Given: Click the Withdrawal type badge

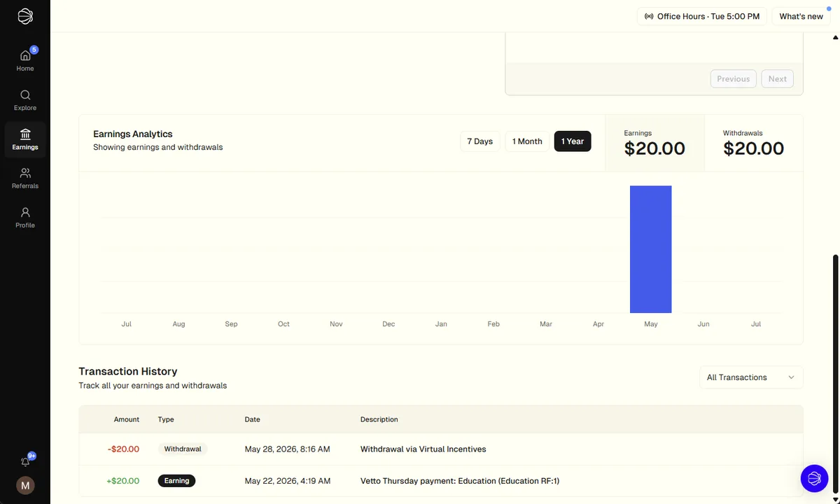Looking at the screenshot, I should click(183, 449).
